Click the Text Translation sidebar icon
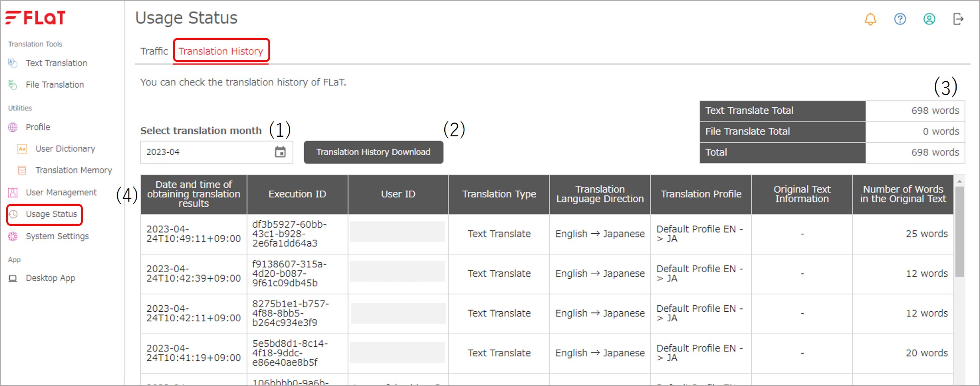 click(x=13, y=63)
